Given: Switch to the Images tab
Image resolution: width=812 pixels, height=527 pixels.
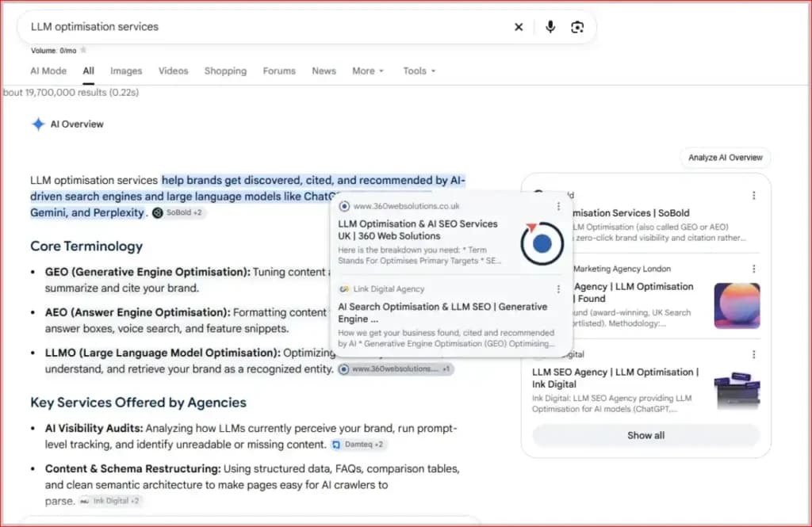Looking at the screenshot, I should pos(126,71).
